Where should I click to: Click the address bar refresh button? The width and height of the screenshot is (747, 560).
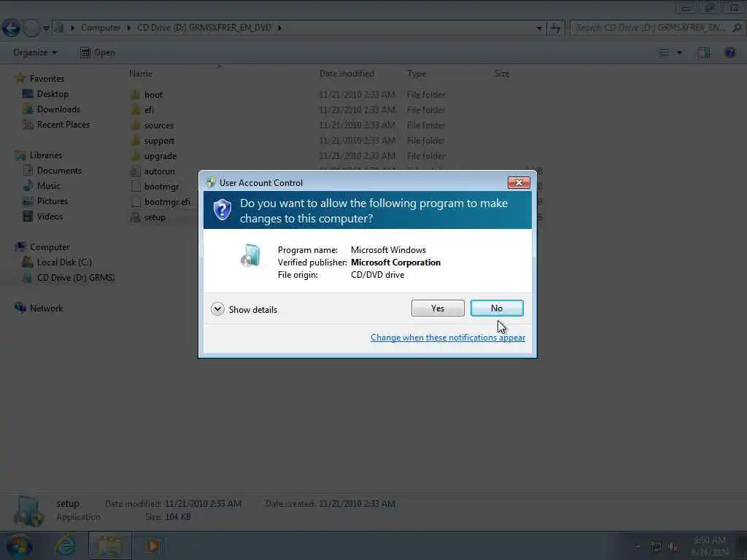coord(555,28)
